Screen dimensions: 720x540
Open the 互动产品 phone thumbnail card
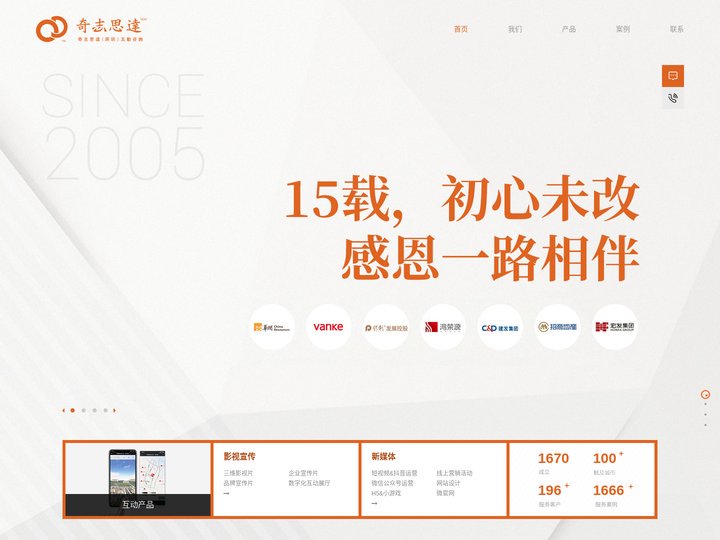click(x=137, y=479)
